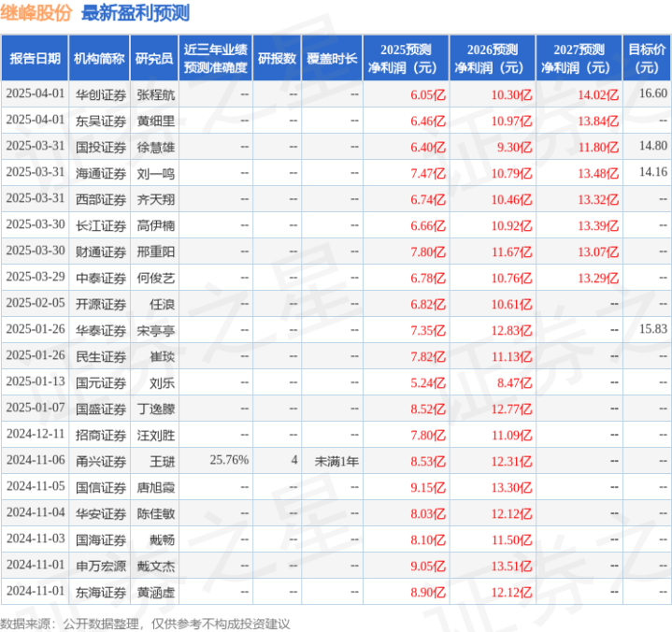Click the 申万宏源 institution cell
This screenshot has width=672, height=632.
pyautogui.click(x=101, y=566)
